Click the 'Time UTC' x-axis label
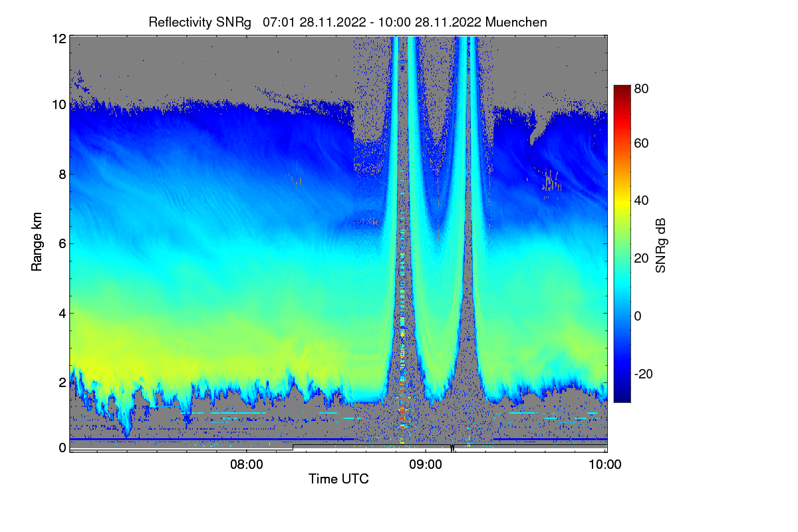This screenshot has width=798, height=532. 338,479
